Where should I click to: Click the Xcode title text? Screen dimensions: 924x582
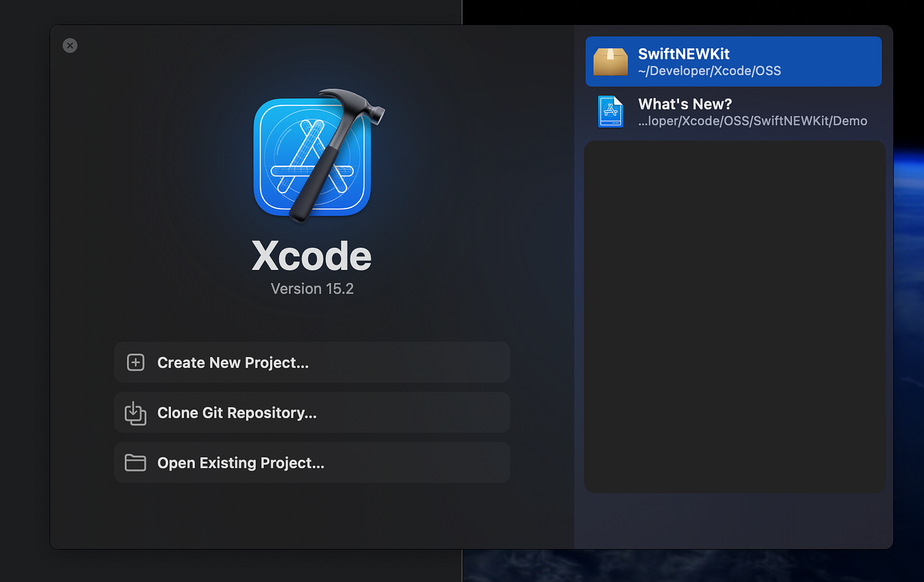click(x=312, y=257)
